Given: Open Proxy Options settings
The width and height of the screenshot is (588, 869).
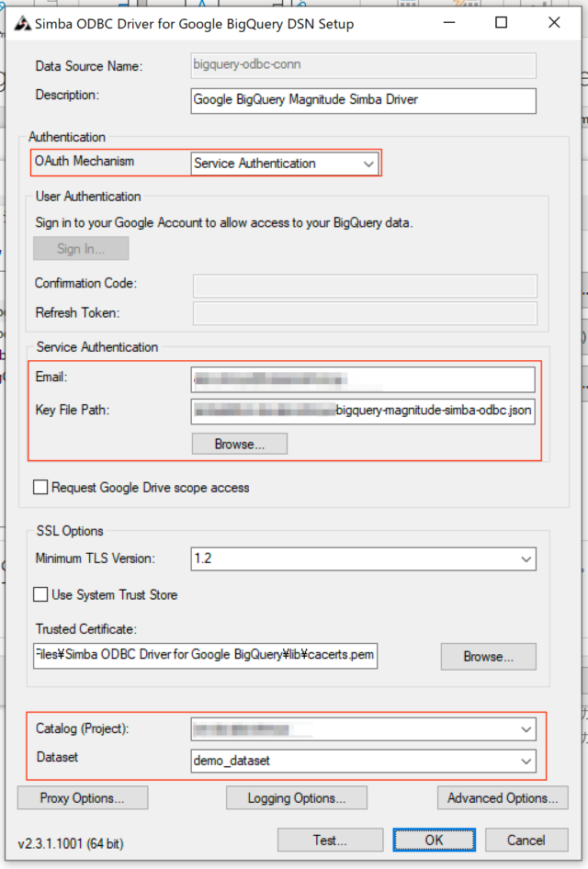Looking at the screenshot, I should click(81, 797).
